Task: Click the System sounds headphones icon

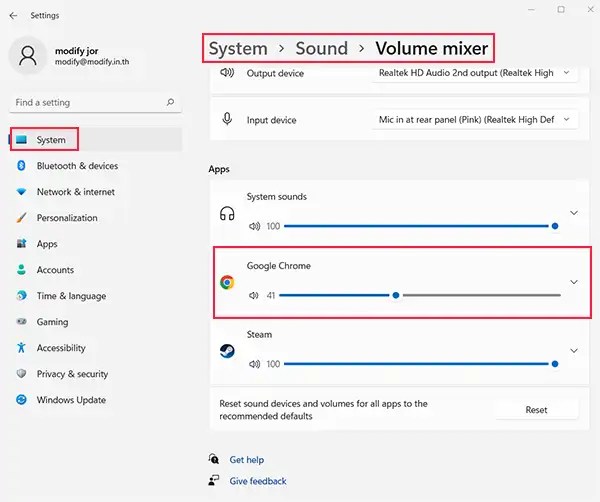Action: coord(227,214)
